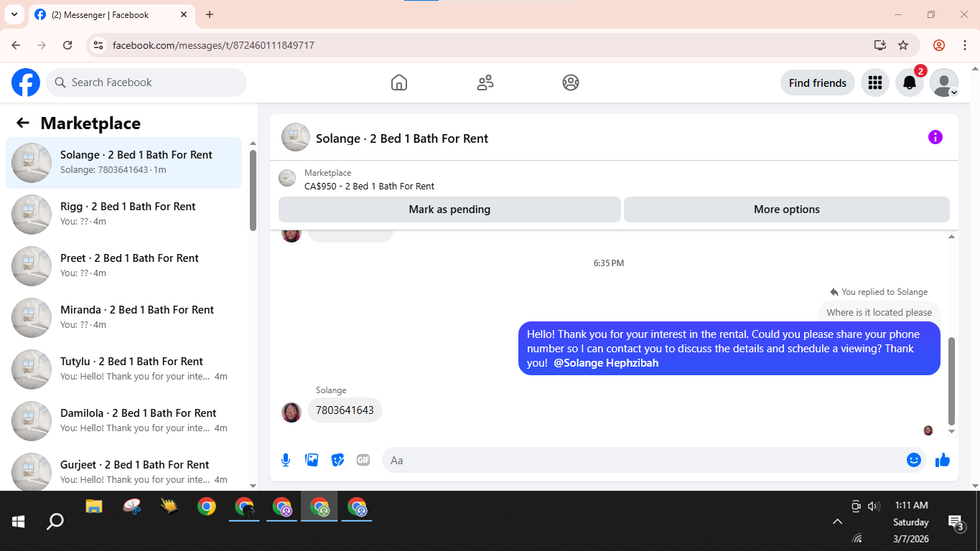Send a voice clip with microphone icon

pos(286,460)
